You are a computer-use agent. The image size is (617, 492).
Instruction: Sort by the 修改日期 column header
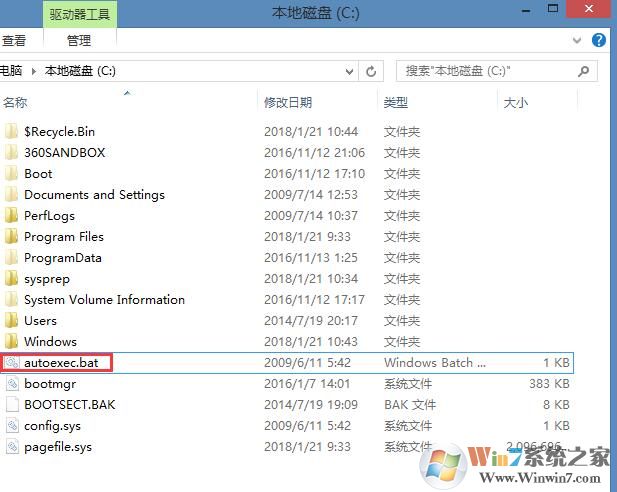[288, 103]
